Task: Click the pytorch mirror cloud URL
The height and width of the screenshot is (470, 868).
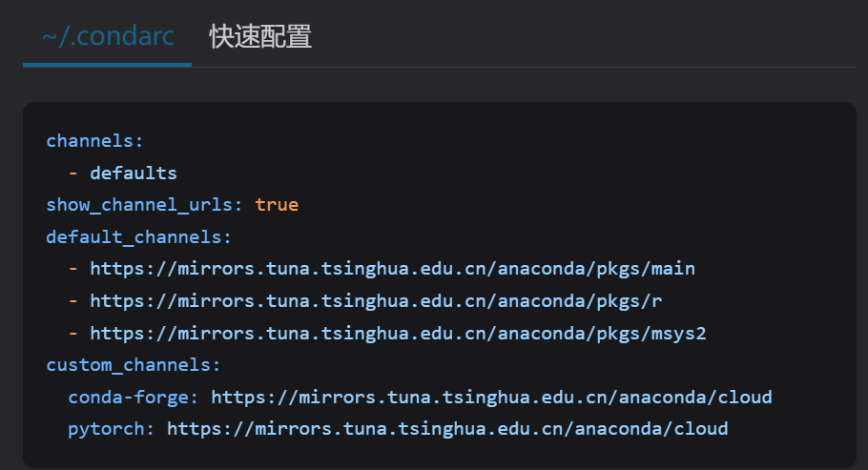Action: pos(447,429)
